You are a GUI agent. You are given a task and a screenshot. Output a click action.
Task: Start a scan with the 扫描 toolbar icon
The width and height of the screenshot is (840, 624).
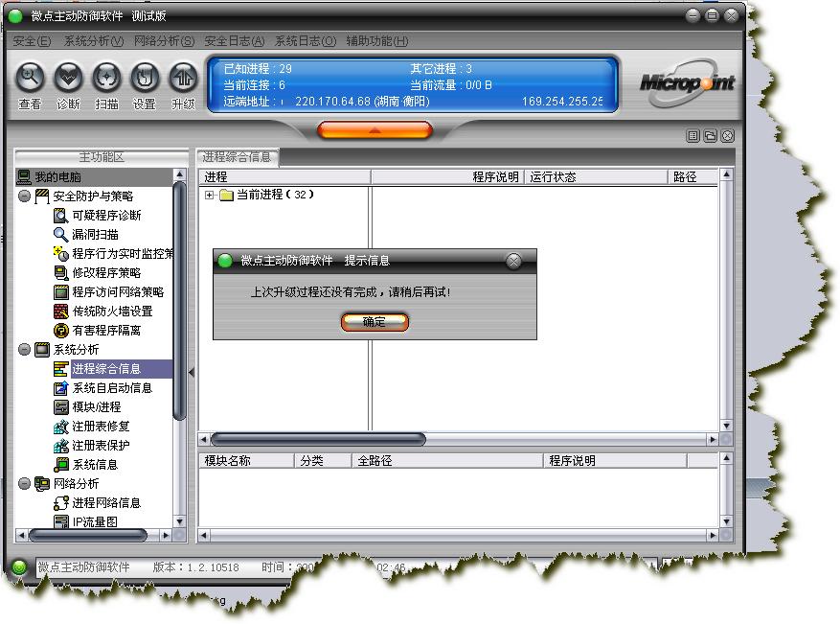point(106,78)
